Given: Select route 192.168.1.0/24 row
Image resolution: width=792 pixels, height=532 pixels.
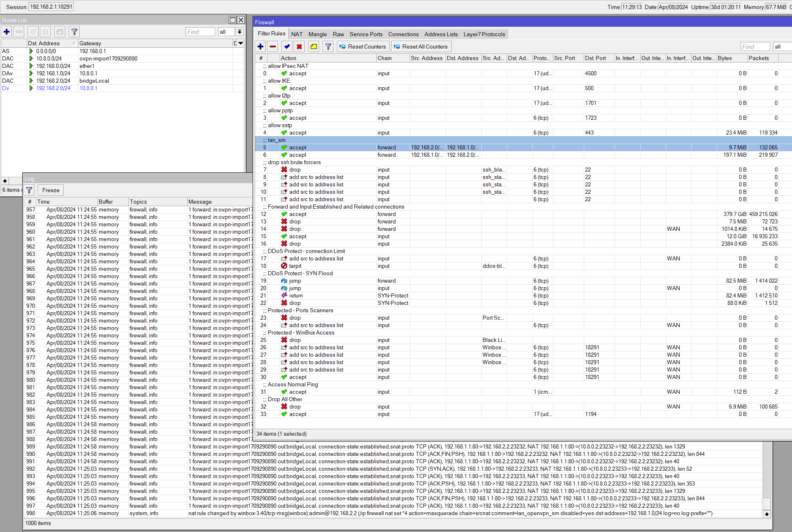Looking at the screenshot, I should (123, 74).
